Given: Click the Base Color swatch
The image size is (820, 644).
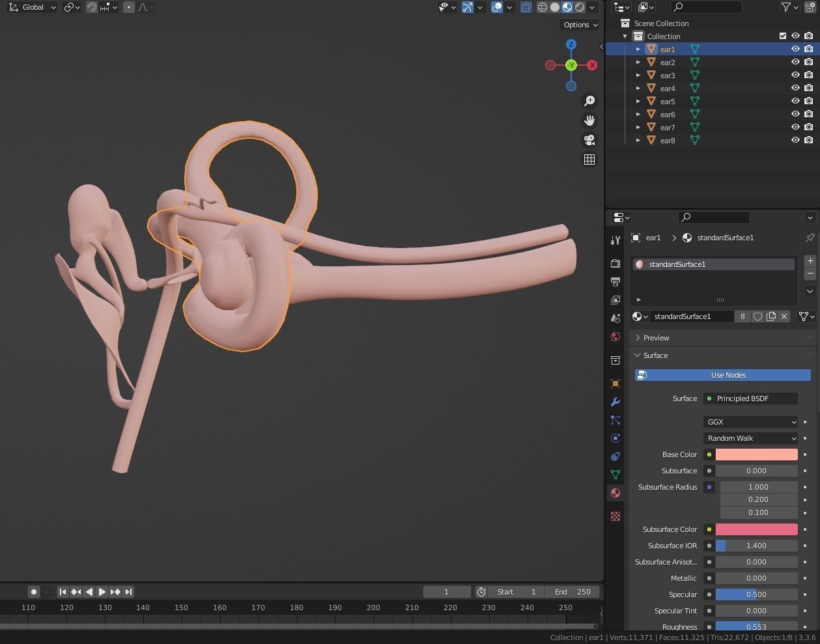Looking at the screenshot, I should (x=756, y=455).
